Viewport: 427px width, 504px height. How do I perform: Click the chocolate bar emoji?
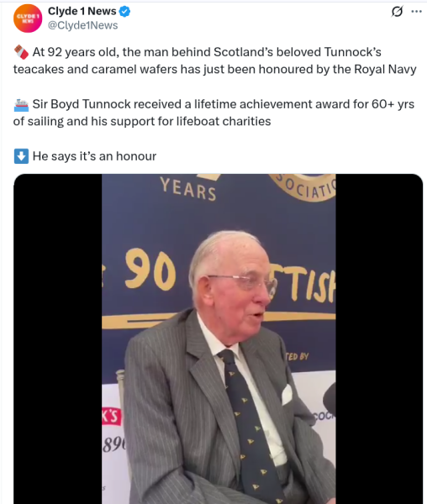21,52
